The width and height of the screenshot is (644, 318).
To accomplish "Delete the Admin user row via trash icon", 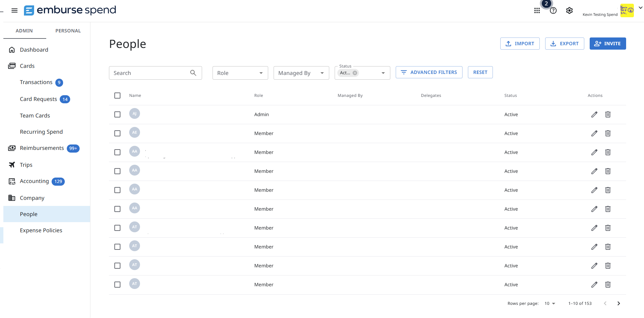I will click(608, 114).
